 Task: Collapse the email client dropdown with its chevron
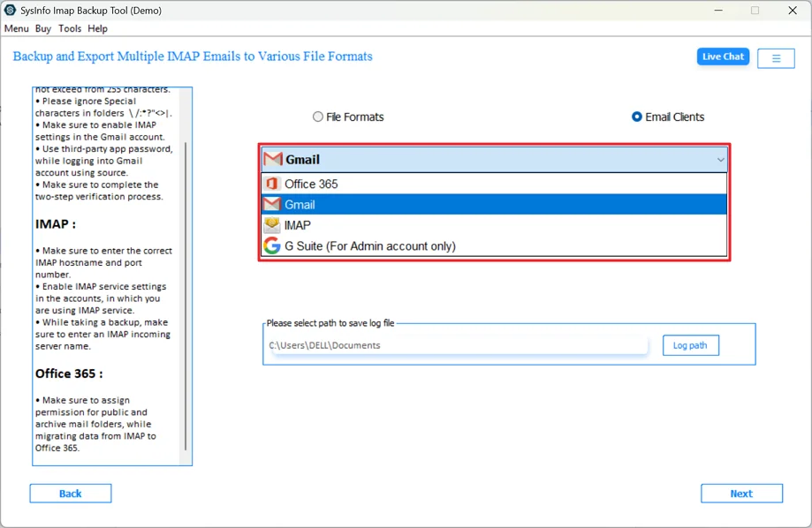(x=719, y=160)
